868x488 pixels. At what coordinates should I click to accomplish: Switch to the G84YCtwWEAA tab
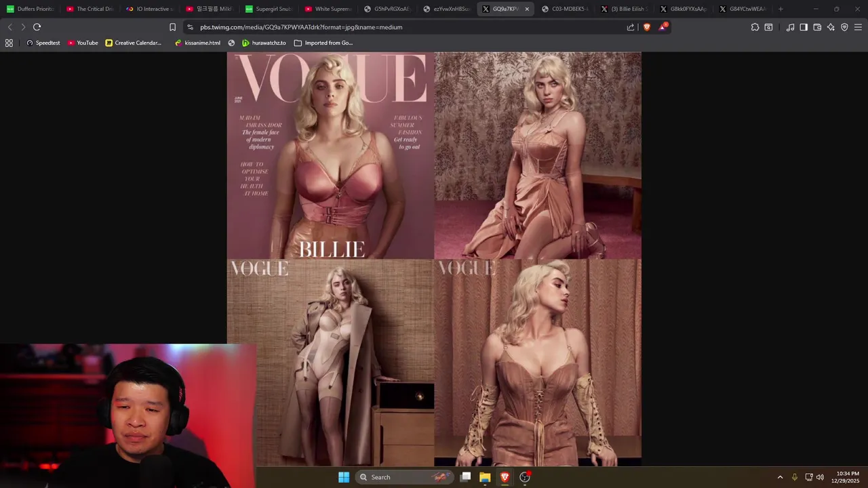[744, 9]
